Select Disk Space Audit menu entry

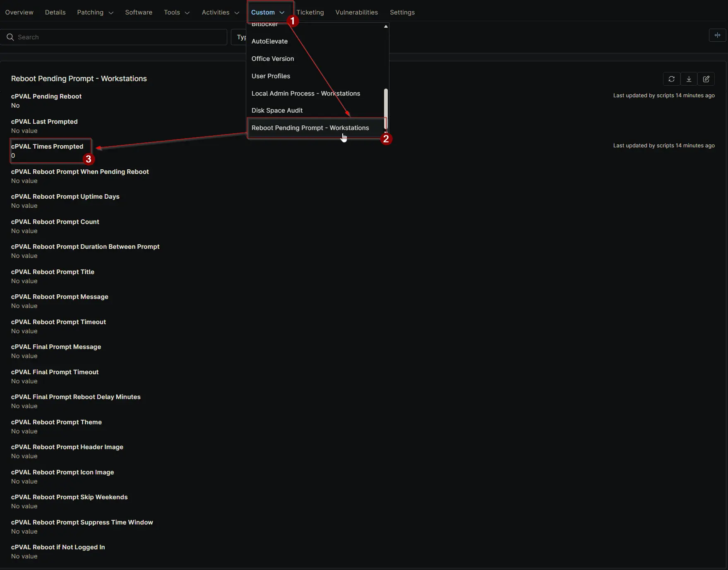pyautogui.click(x=277, y=111)
